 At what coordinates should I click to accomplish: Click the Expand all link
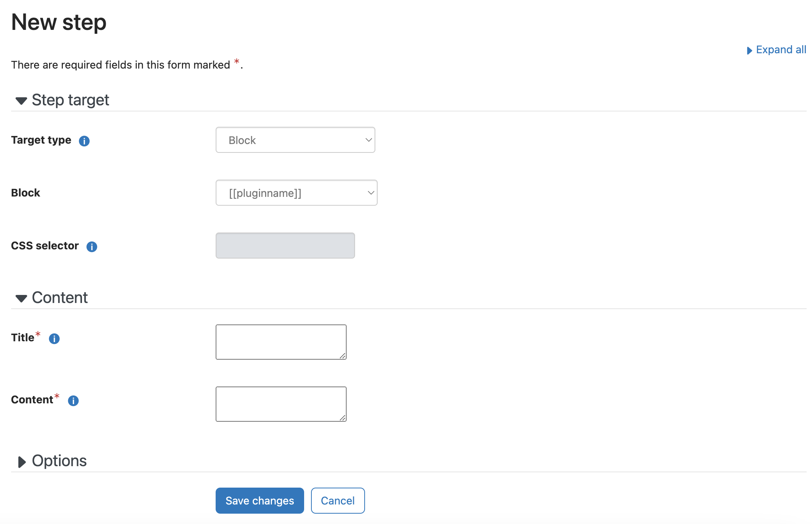point(777,50)
